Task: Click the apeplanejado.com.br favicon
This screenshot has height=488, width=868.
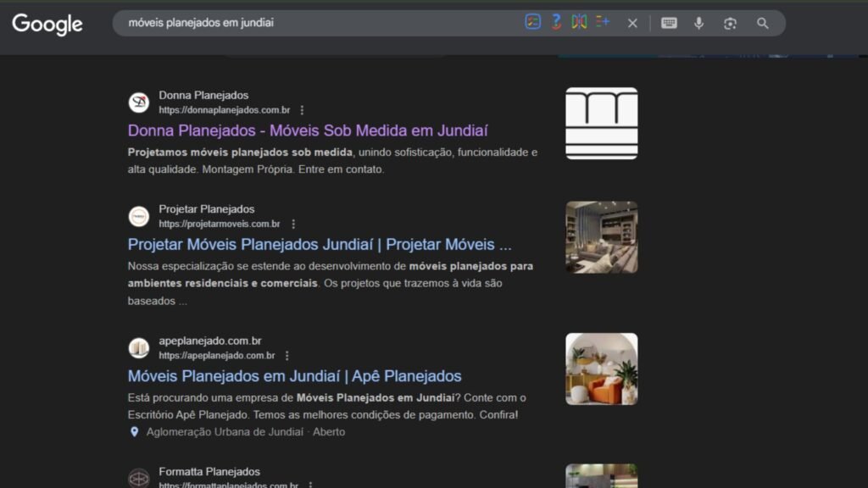Action: [139, 348]
